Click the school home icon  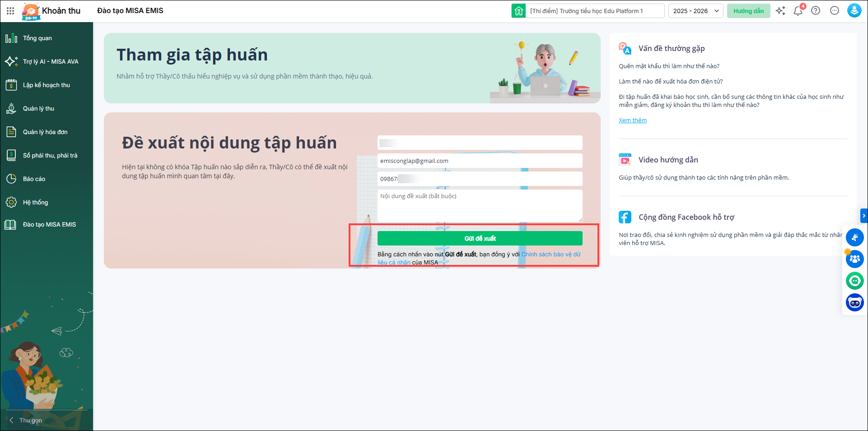[518, 11]
